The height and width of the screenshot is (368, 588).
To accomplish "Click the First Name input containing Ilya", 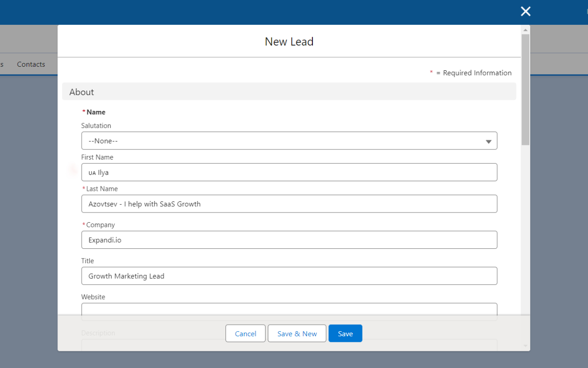I will (x=289, y=172).
